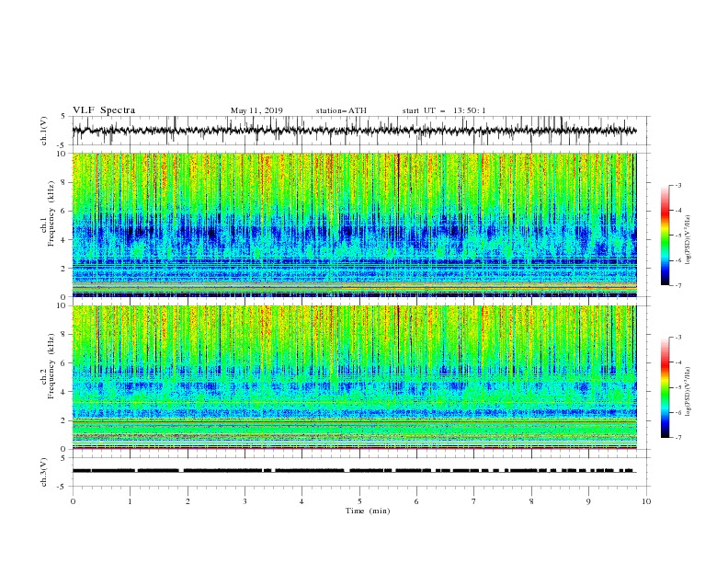Select the "start UT = 13:50:1" text
This screenshot has width=728, height=563.
point(444,110)
